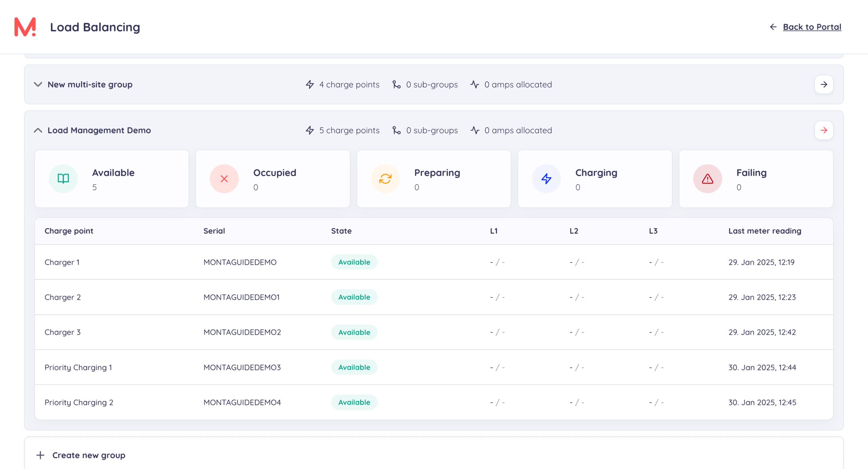
Task: Click the blue Charging bolt icon
Action: (546, 179)
